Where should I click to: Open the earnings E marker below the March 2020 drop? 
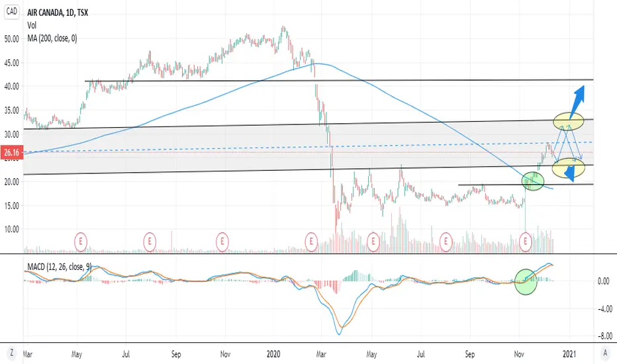point(311,241)
